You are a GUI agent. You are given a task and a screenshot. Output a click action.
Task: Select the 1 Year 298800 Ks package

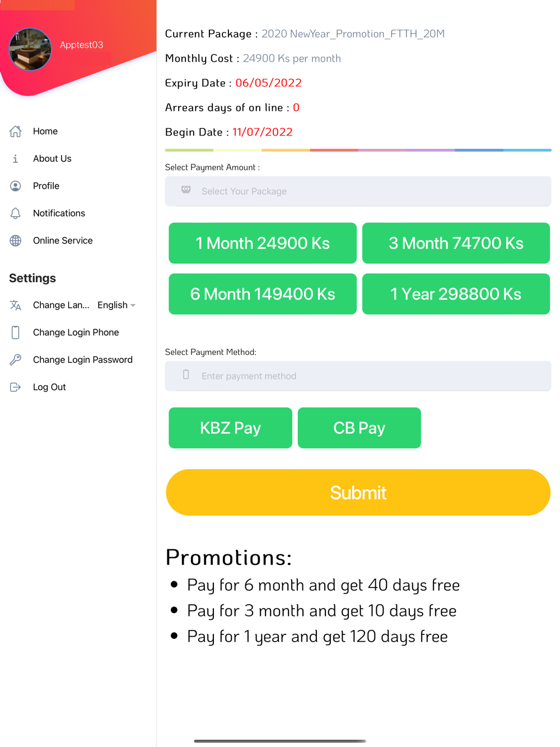456,294
